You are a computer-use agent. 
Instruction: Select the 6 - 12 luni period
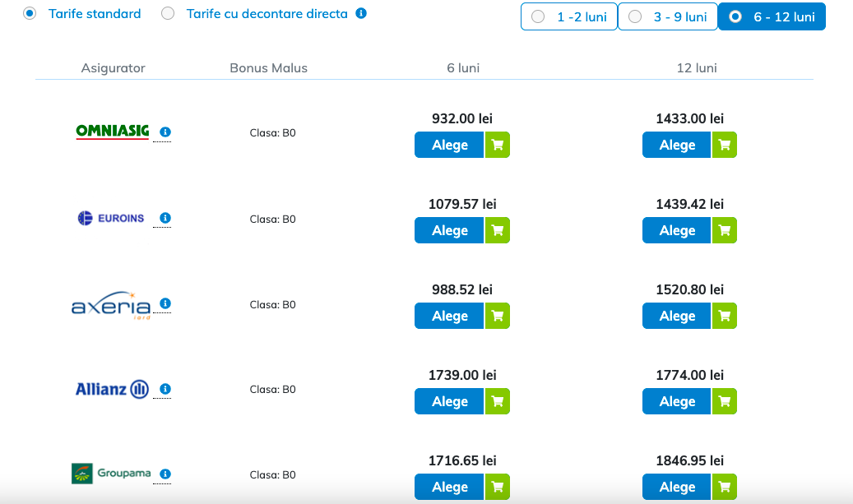coord(772,16)
